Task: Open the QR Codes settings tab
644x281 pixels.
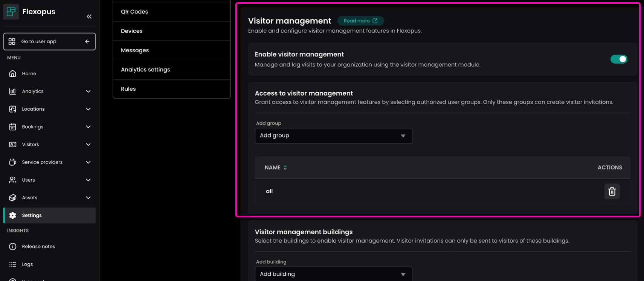Action: coord(171,12)
